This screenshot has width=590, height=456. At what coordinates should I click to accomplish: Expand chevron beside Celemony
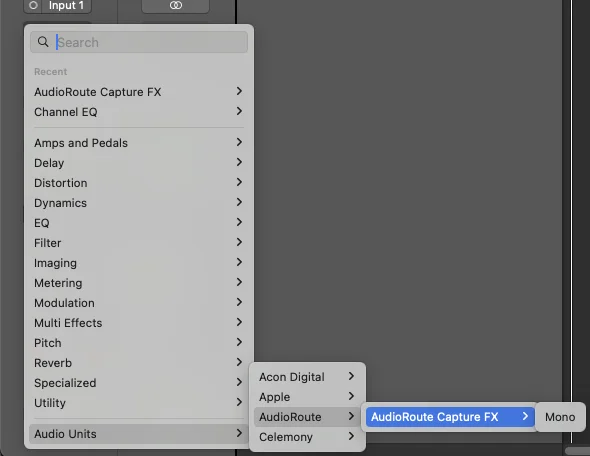click(351, 436)
